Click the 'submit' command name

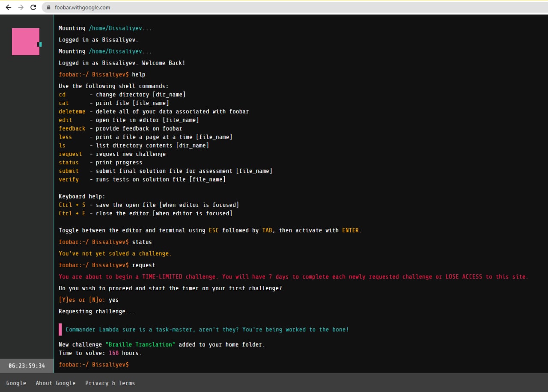click(x=69, y=171)
